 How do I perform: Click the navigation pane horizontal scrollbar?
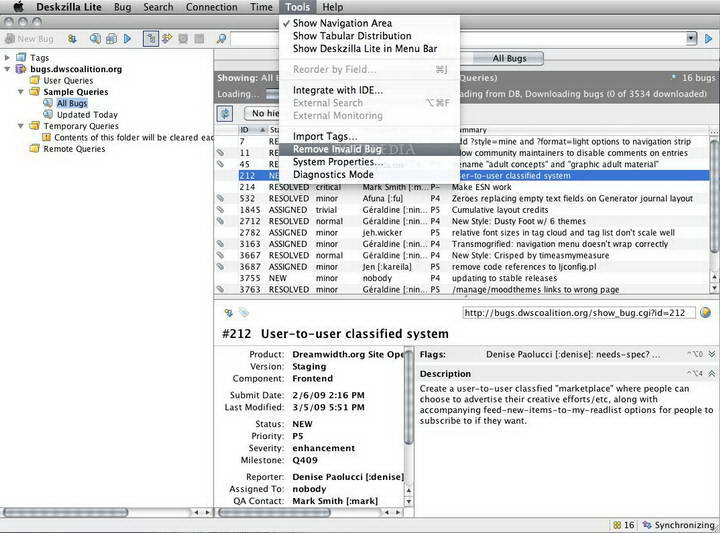point(65,512)
